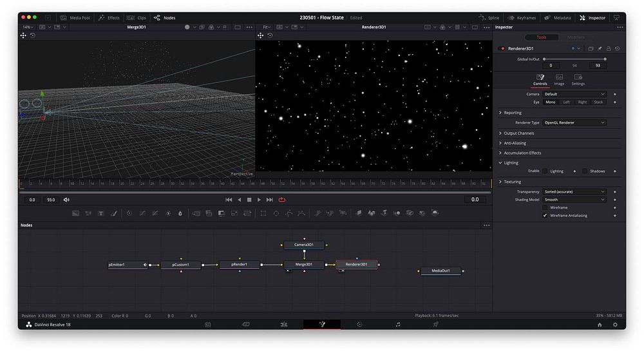Enable the Lighting checkbox
644x353 pixels.
point(545,171)
